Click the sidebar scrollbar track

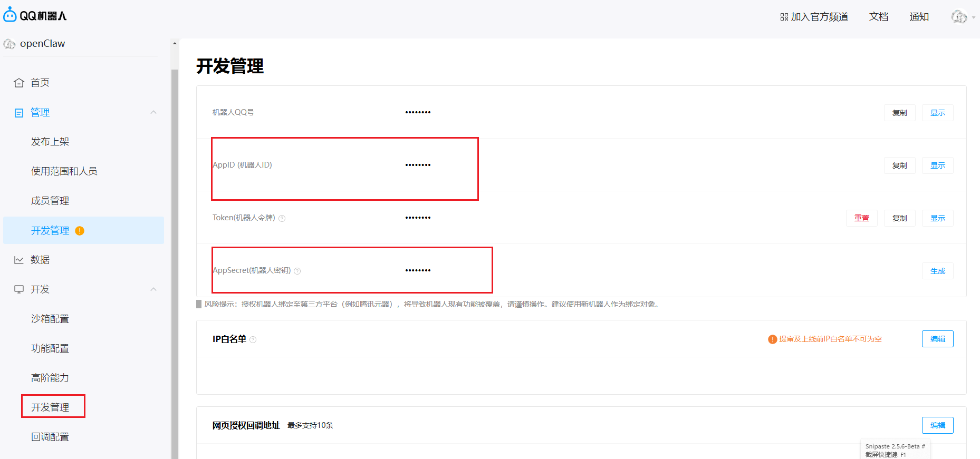[x=175, y=263]
